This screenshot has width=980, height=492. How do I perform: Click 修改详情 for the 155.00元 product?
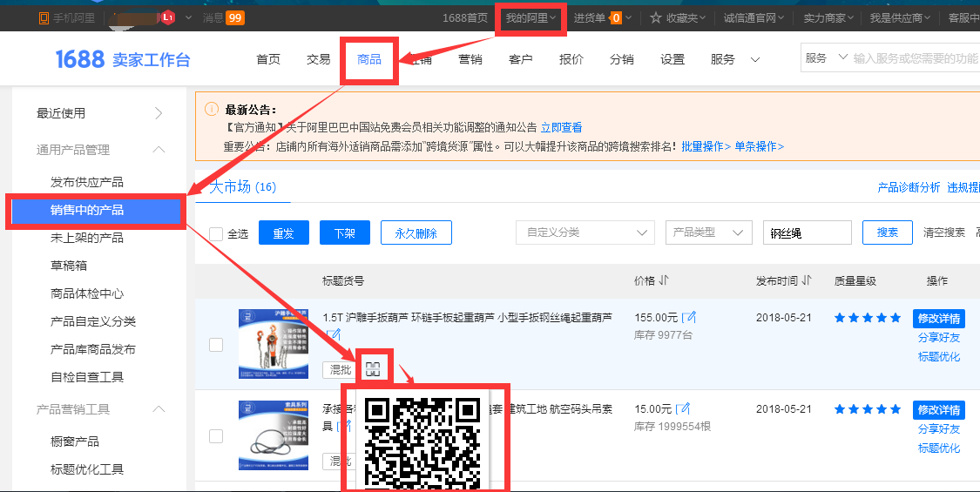click(938, 318)
